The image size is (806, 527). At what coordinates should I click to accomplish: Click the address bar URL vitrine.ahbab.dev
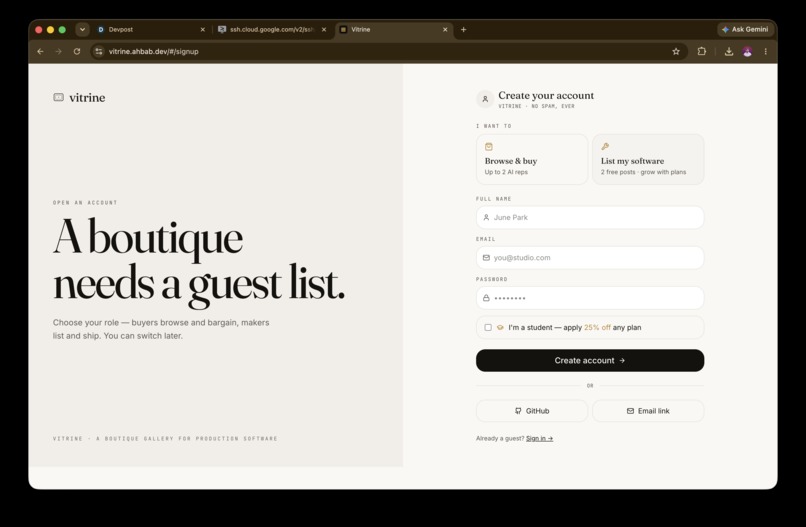153,51
